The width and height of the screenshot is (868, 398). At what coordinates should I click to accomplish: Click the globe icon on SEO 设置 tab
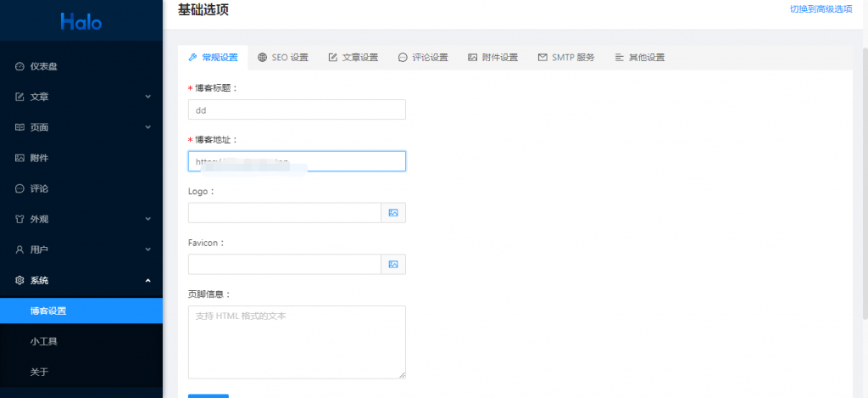pos(262,57)
